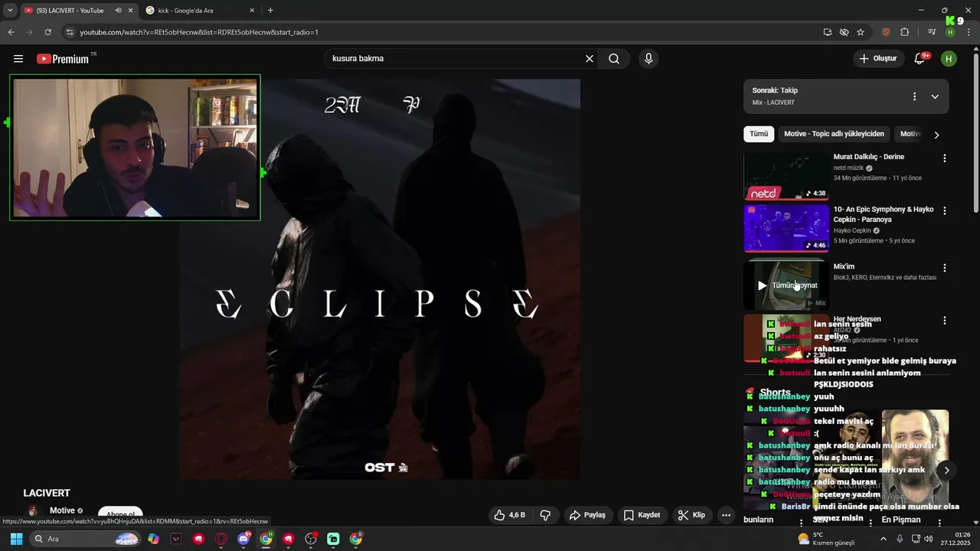
Task: Open the YouTube account avatar H
Action: coord(949,59)
